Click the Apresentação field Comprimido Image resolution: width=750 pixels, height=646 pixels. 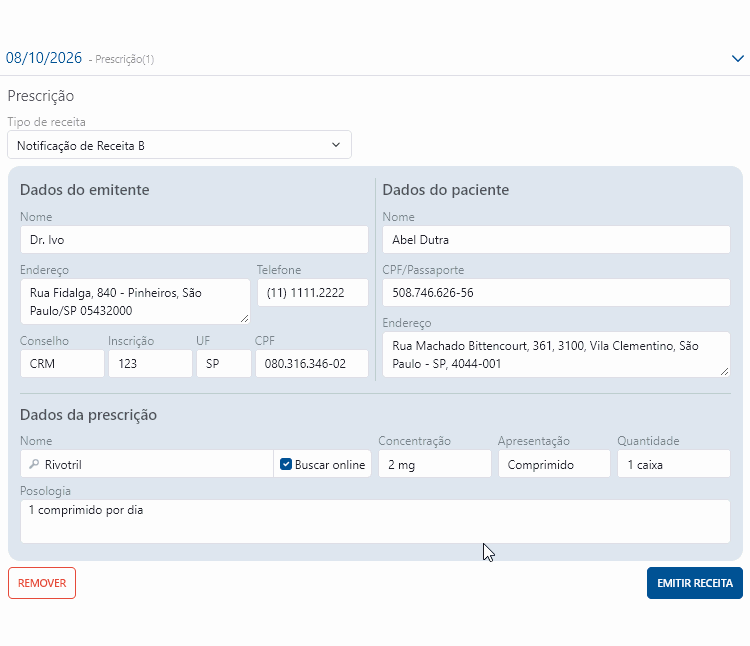pos(554,464)
